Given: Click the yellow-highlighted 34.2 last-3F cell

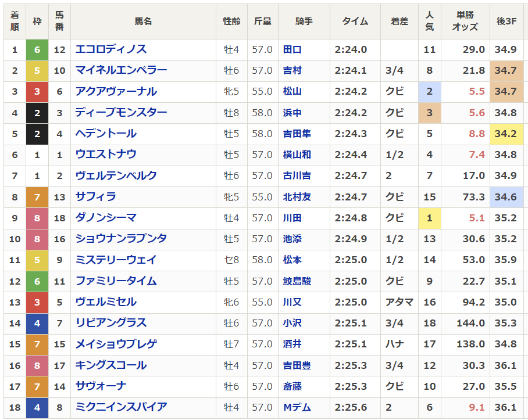Looking at the screenshot, I should (x=506, y=134).
